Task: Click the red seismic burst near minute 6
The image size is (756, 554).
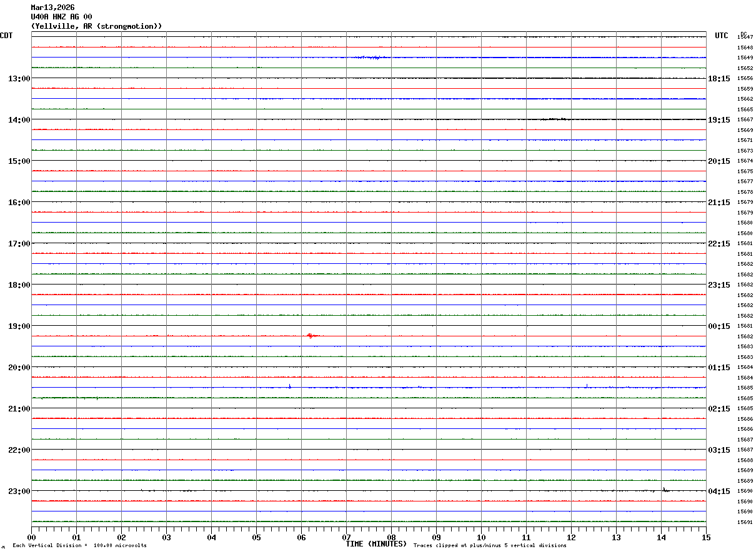Action: pos(312,336)
